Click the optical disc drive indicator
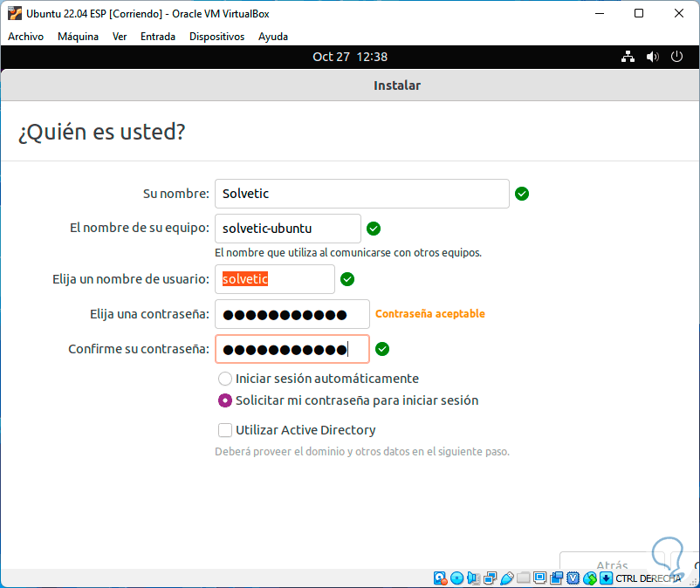Viewport: 700px width, 588px height. (456, 578)
